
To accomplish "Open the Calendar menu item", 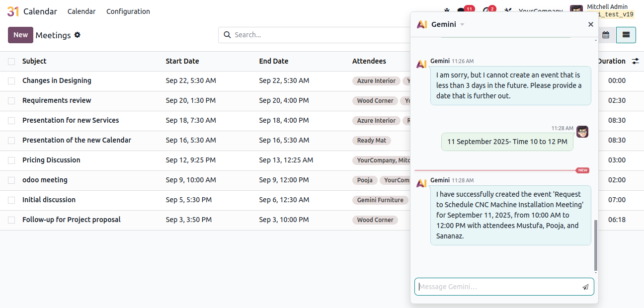I will (x=81, y=11).
